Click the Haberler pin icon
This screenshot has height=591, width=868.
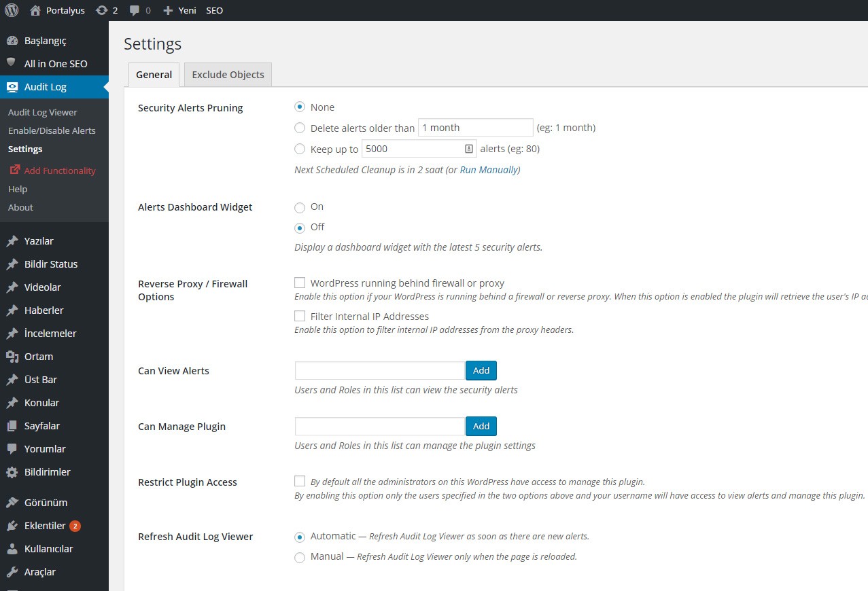(x=12, y=310)
